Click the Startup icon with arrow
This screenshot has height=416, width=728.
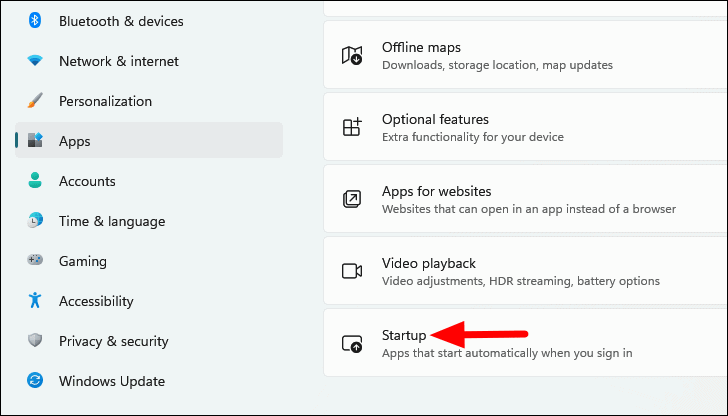point(352,344)
